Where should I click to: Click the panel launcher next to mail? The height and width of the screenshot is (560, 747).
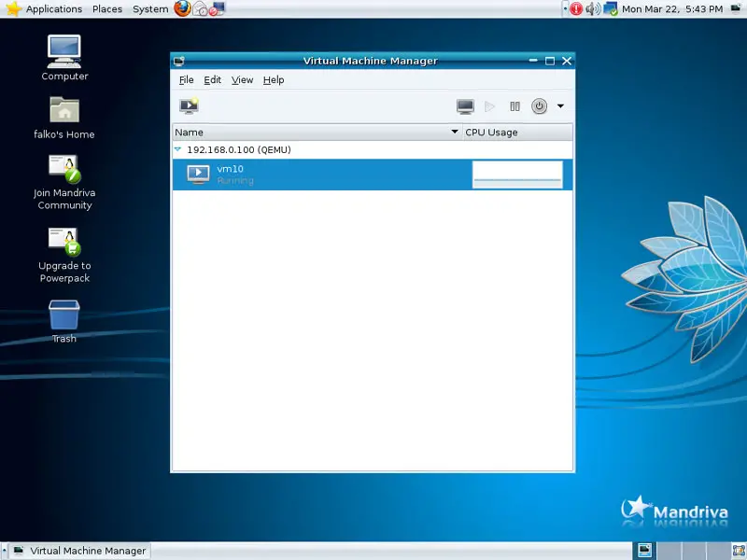[218, 9]
